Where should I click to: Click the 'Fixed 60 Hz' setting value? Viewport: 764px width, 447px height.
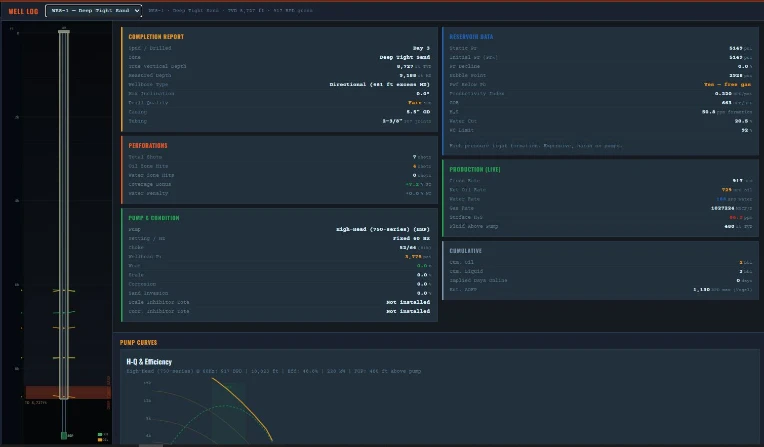(x=411, y=238)
